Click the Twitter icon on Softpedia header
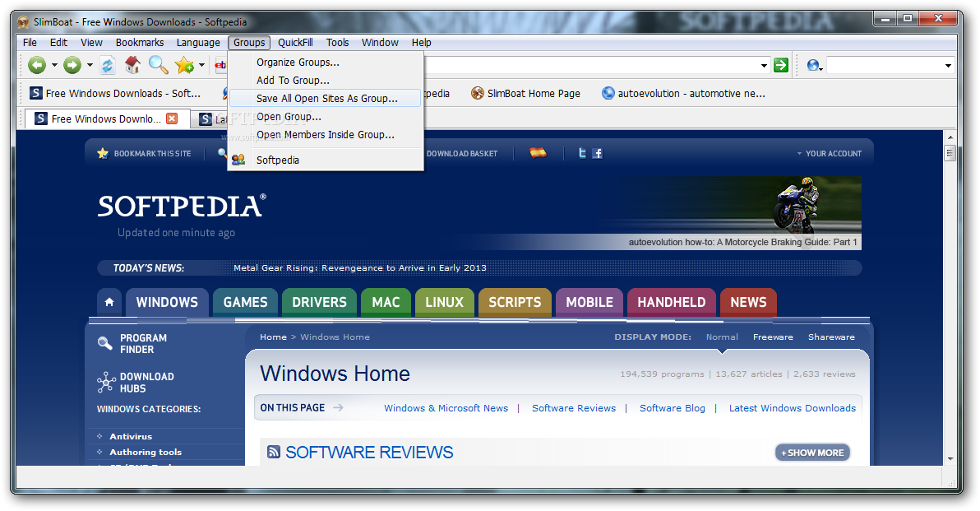This screenshot has width=980, height=511. [x=582, y=153]
